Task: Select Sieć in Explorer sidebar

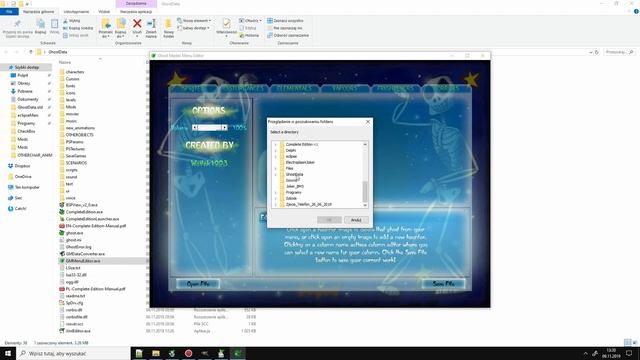Action: pyautogui.click(x=15, y=198)
